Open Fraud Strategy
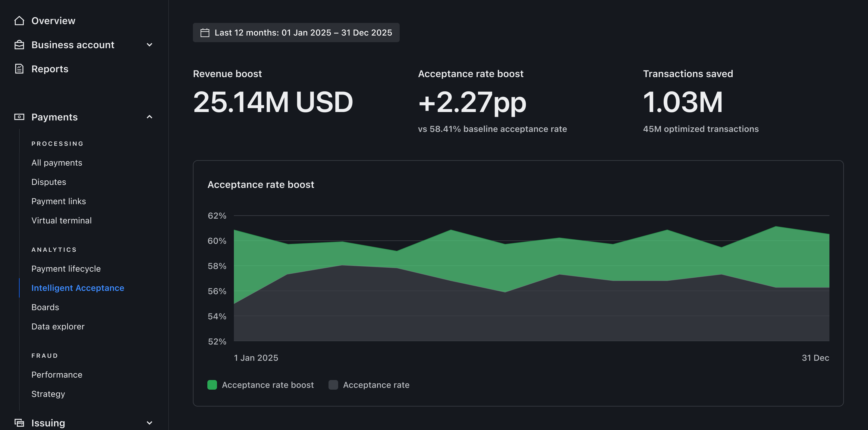This screenshot has width=868, height=430. point(48,394)
